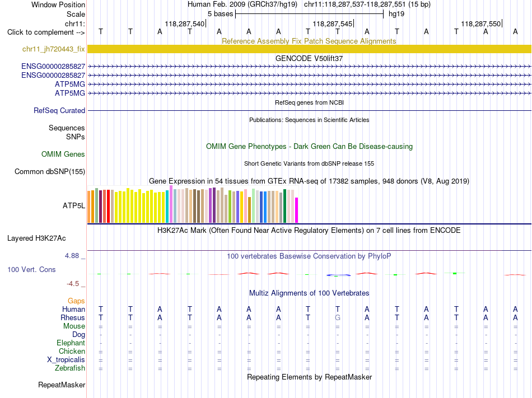Click the 'ATP5L' GTEx gene label
The width and height of the screenshot is (532, 398).
[73, 206]
